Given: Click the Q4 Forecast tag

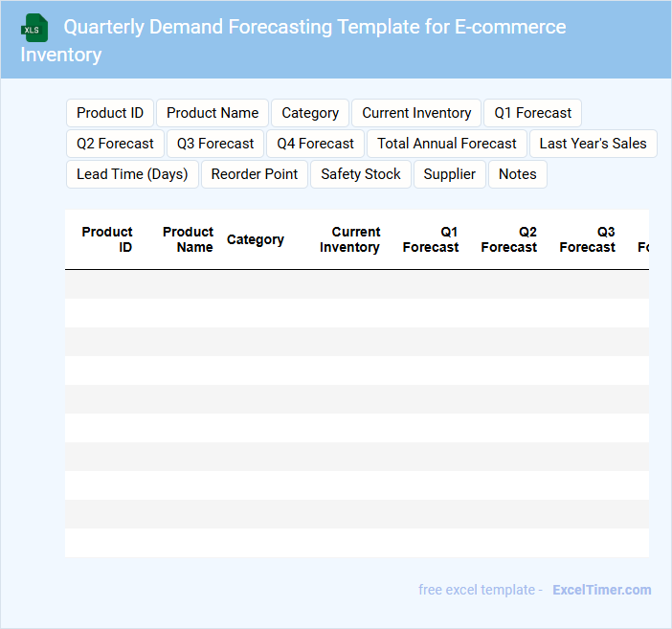Looking at the screenshot, I should tap(315, 144).
